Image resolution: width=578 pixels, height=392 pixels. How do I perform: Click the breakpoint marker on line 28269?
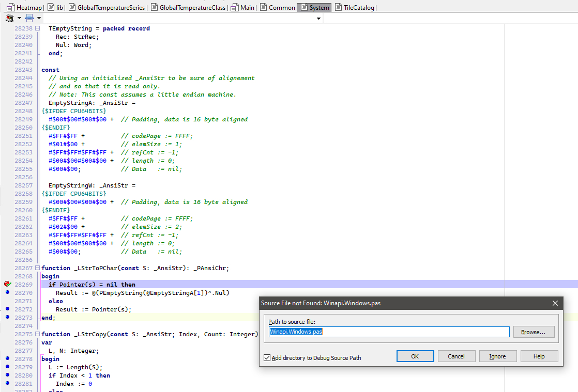pos(7,284)
